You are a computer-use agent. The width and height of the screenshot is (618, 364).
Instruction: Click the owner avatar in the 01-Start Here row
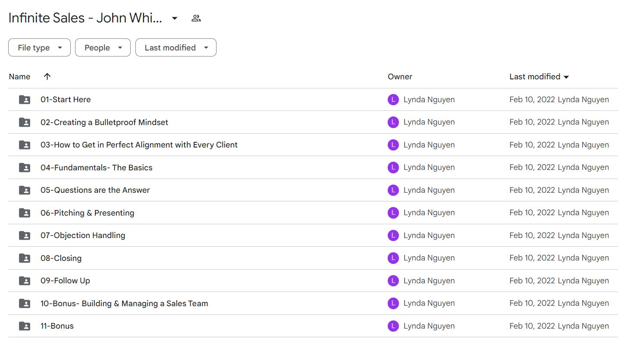pos(393,100)
